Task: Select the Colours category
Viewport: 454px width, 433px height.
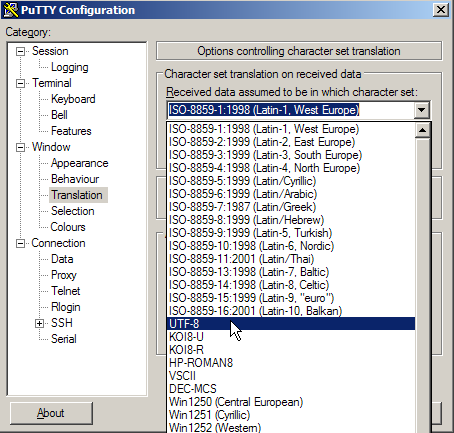Action: click(x=68, y=227)
